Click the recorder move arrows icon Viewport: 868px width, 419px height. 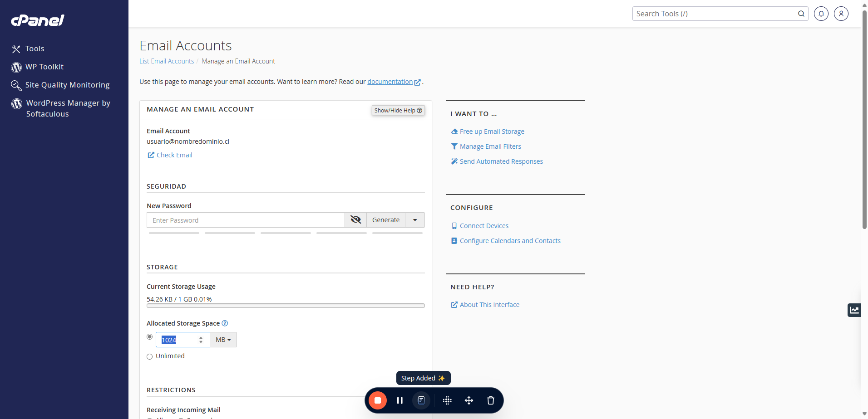tap(469, 400)
